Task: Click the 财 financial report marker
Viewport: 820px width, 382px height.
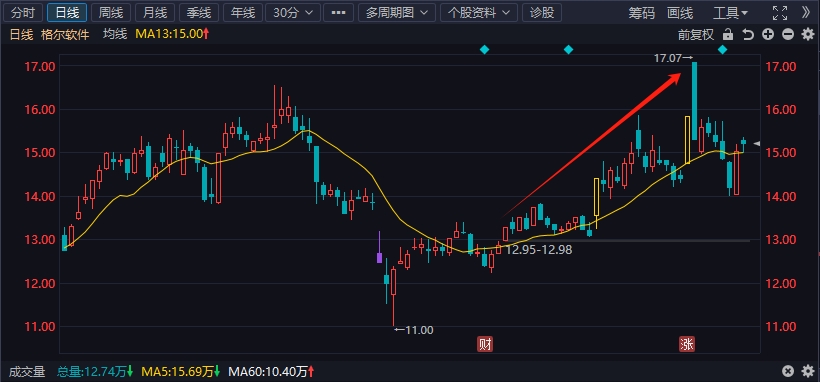Action: click(x=485, y=344)
